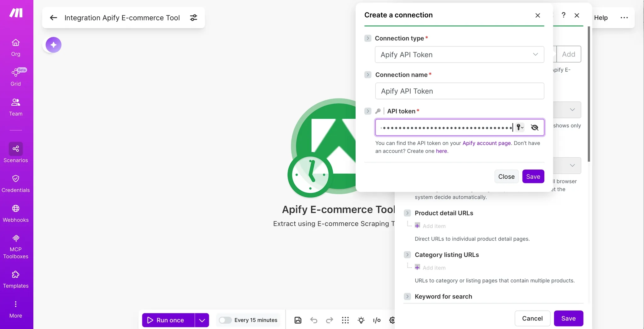Expand Keyword for search section

407,296
